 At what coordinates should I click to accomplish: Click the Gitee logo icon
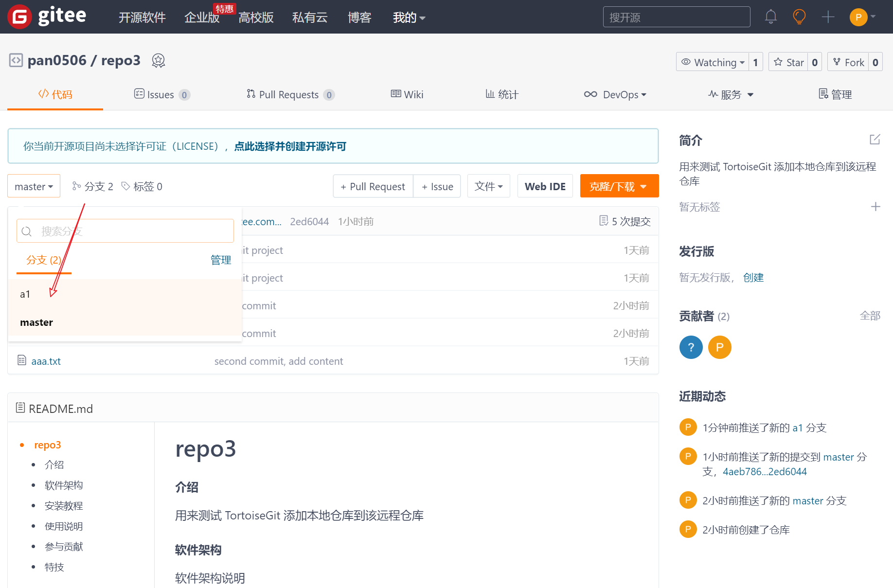pos(19,17)
